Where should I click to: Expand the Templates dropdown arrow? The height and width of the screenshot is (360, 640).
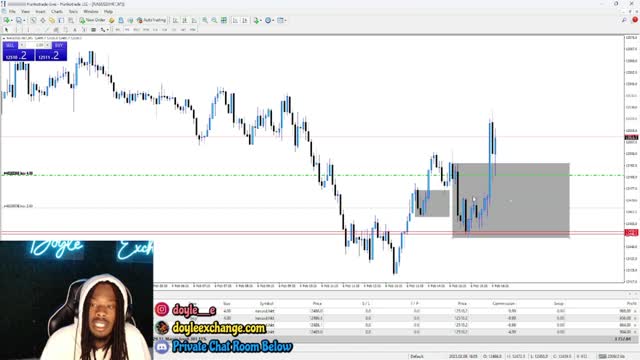(285, 20)
